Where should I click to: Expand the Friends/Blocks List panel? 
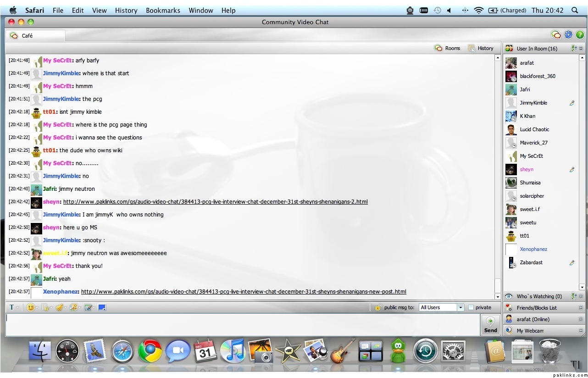point(581,308)
